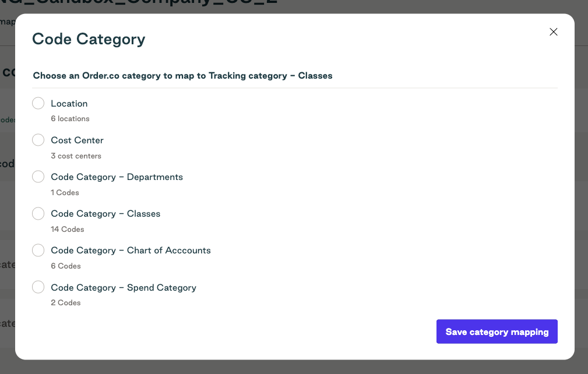Pick the Spend Category radio circle

pos(38,287)
